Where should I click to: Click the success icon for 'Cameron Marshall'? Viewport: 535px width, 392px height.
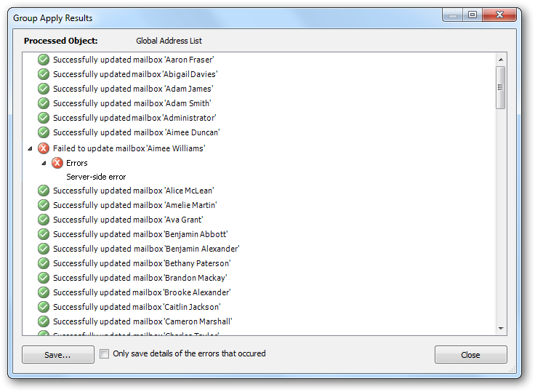pyautogui.click(x=44, y=321)
